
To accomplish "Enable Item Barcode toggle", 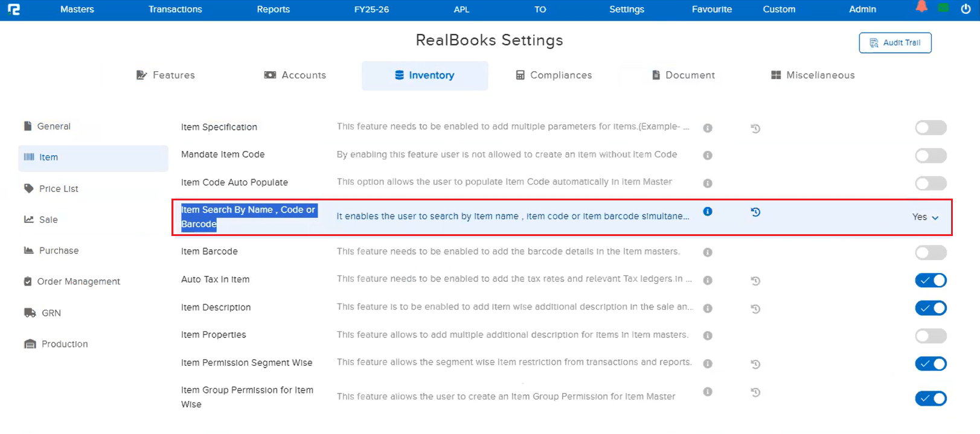I will [x=930, y=252].
